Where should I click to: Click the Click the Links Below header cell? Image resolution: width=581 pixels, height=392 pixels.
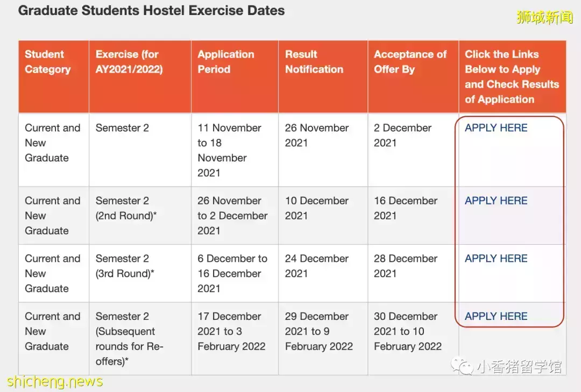tap(512, 77)
